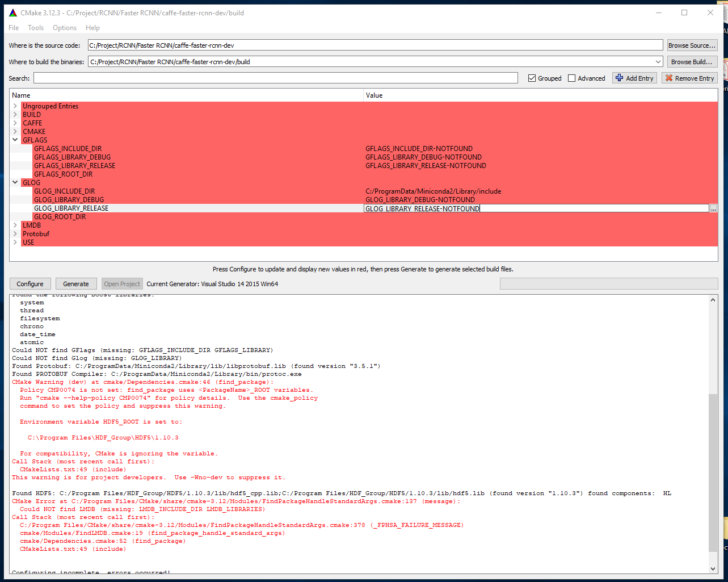
Task: Click the output log vertical scrollbar thumb
Action: (x=713, y=472)
